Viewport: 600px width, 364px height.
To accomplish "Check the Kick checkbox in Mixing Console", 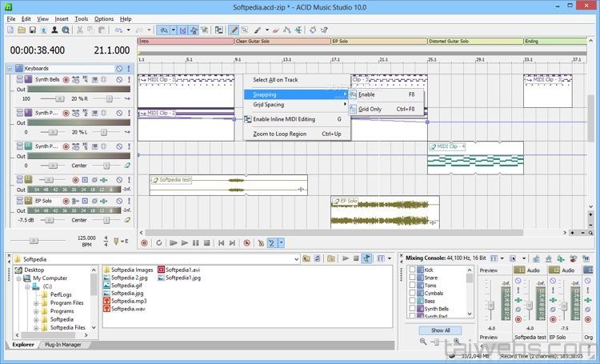I will (x=413, y=270).
